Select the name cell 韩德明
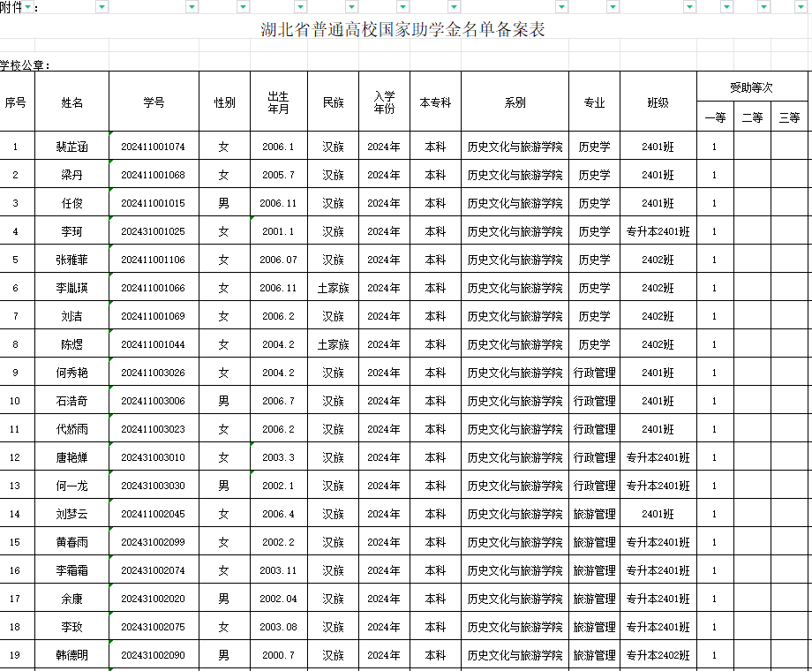The height and width of the screenshot is (671, 812). (x=71, y=655)
